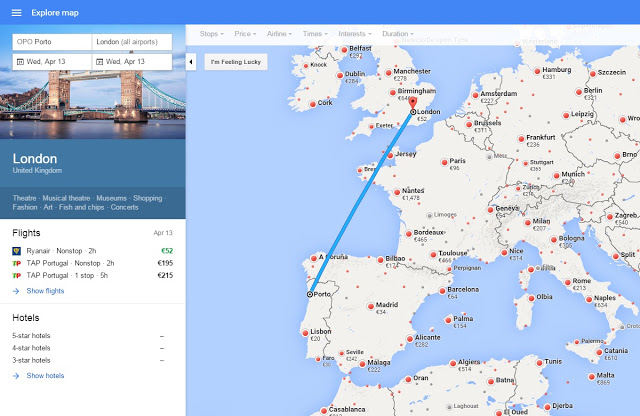The height and width of the screenshot is (416, 640).
Task: Select the Málaga map dot
Action: [362, 364]
